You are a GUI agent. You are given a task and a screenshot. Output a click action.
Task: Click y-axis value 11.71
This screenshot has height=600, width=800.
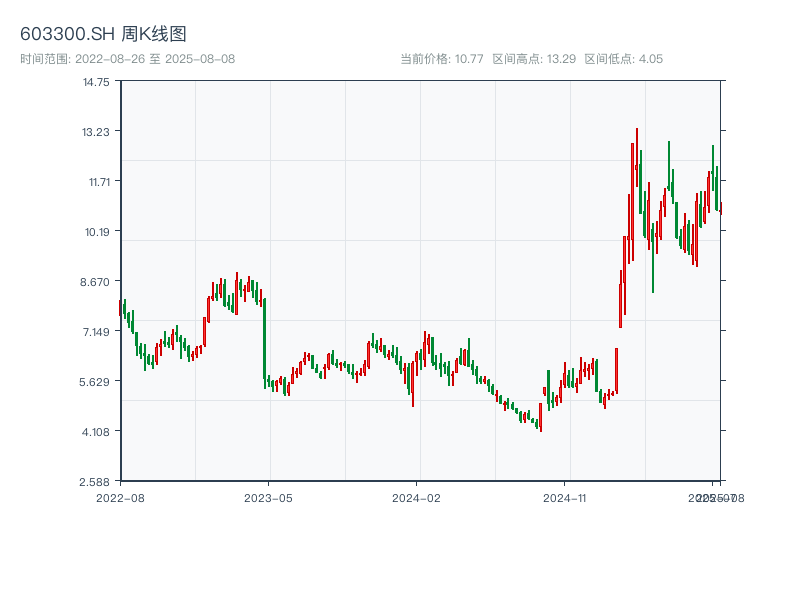(99, 182)
